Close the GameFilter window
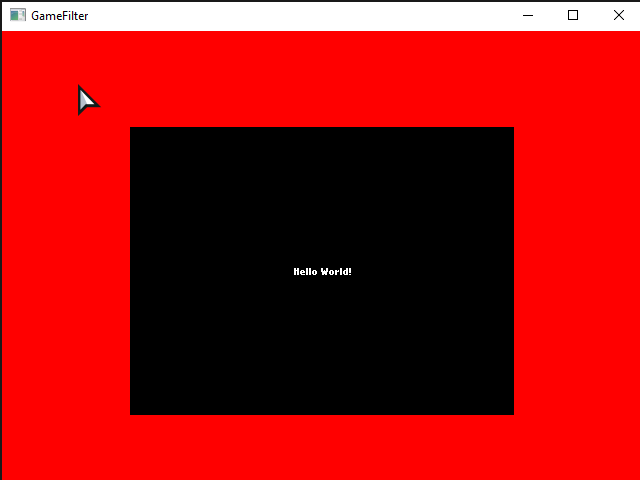This screenshot has width=640, height=480. [x=618, y=16]
